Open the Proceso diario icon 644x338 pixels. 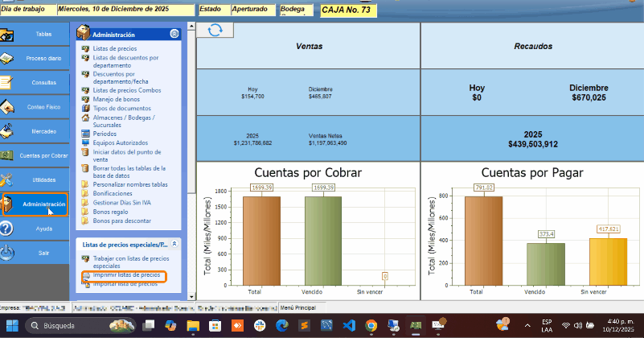7,59
